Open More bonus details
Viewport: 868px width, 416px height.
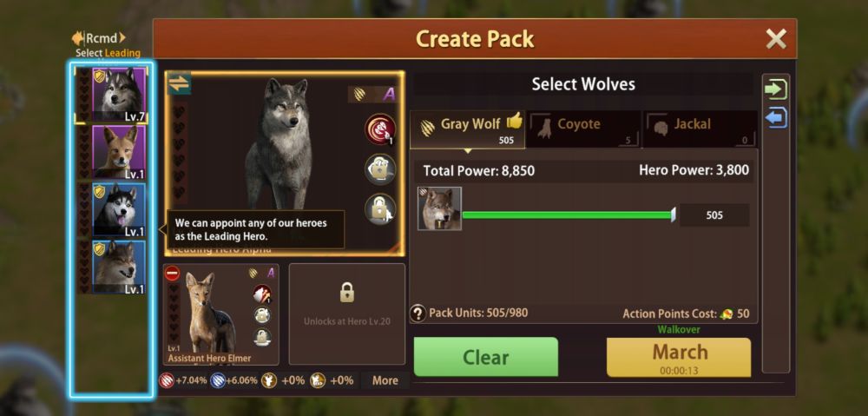(x=385, y=380)
